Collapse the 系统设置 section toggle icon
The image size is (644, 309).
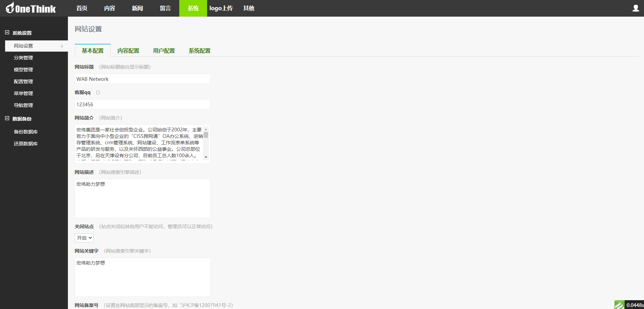pyautogui.click(x=7, y=33)
